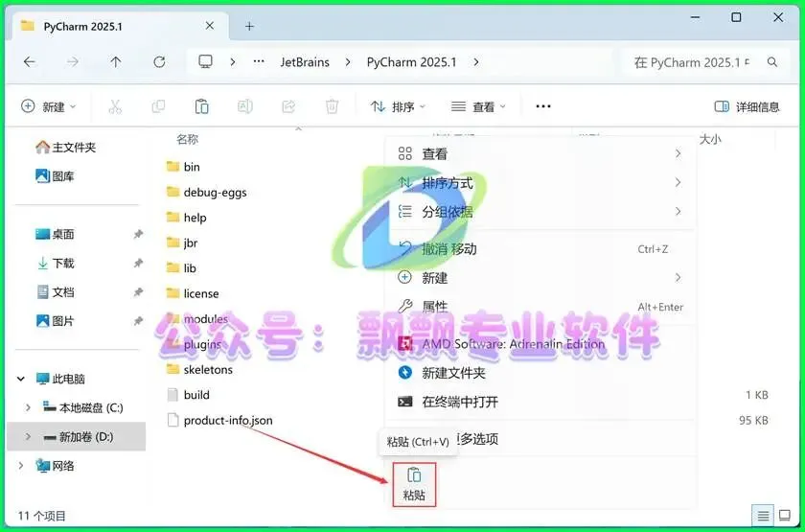Viewport: 805px width, 532px height.
Task: Click the Paste clipboard toolbar icon
Action: (x=202, y=106)
